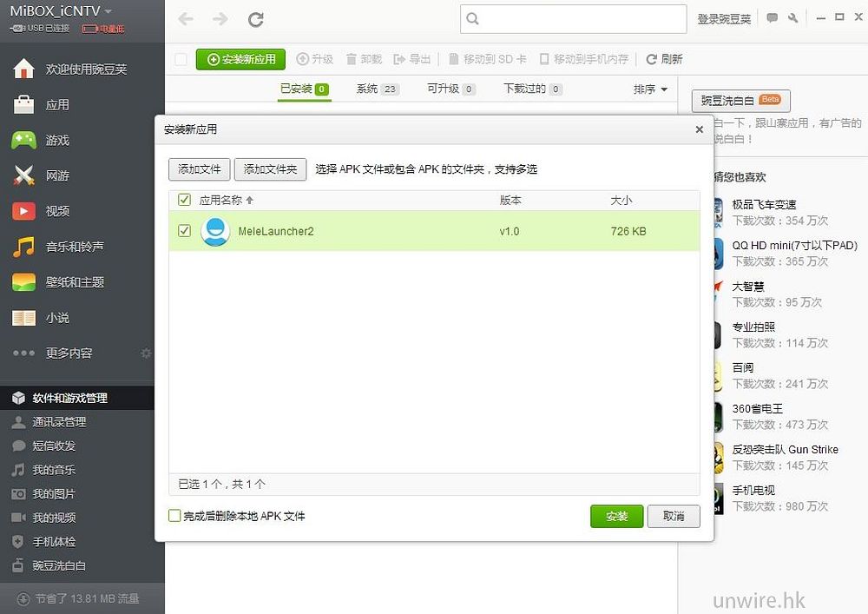This screenshot has width=868, height=614.
Task: Switch to the 可升级 tab
Action: (x=450, y=89)
